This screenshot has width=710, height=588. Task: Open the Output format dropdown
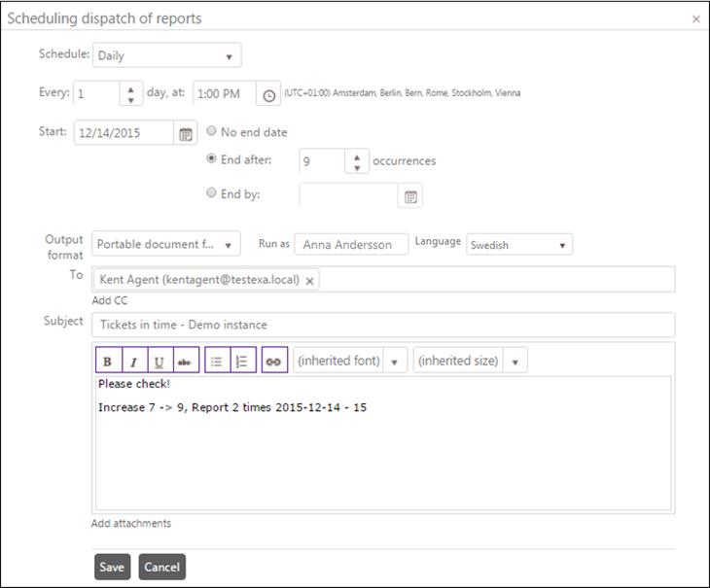tap(166, 245)
